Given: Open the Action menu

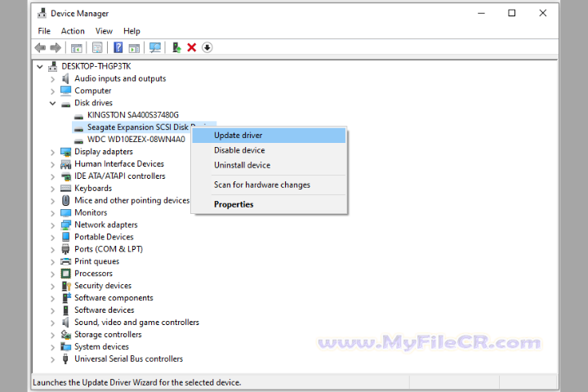Looking at the screenshot, I should (73, 31).
